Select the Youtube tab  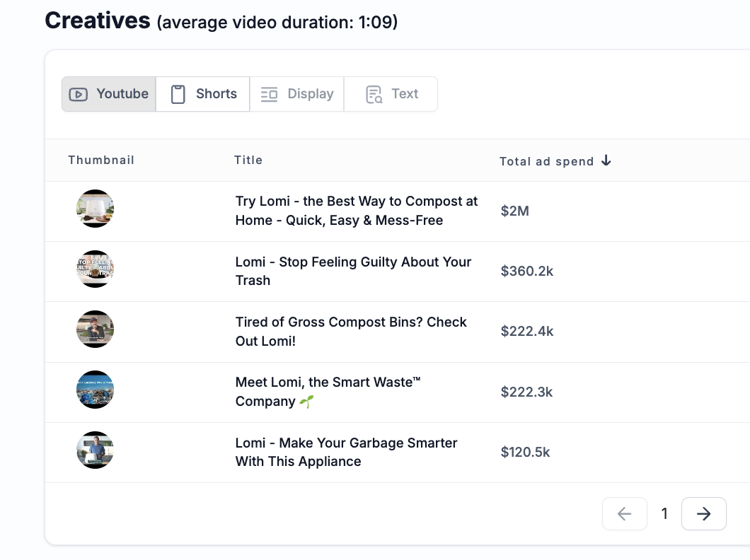point(108,94)
